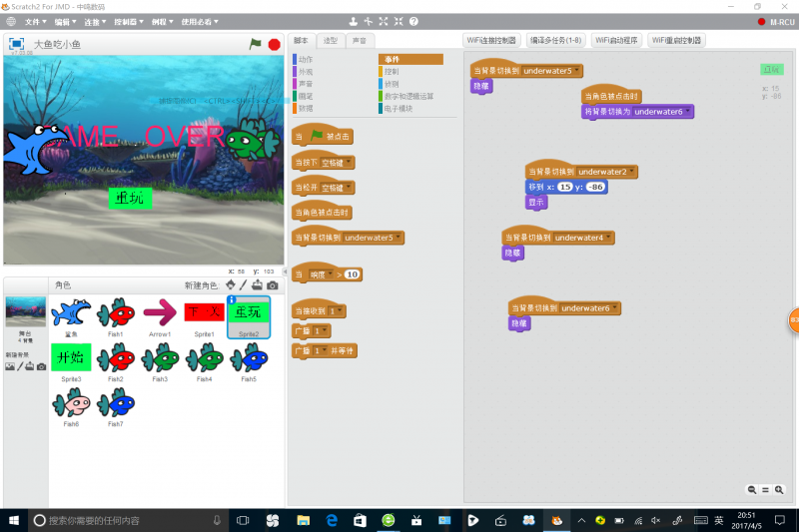The width and height of the screenshot is (799, 532).
Task: Open the 编辑 menu
Action: (x=65, y=22)
